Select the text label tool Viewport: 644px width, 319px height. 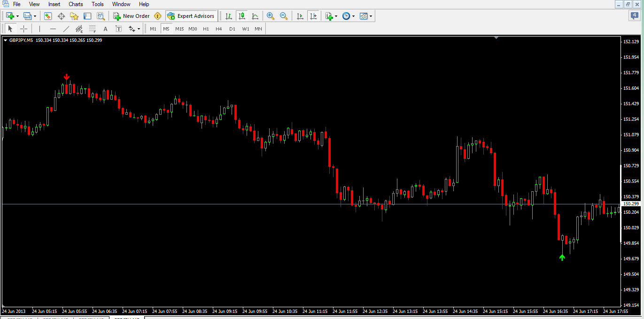click(x=119, y=29)
